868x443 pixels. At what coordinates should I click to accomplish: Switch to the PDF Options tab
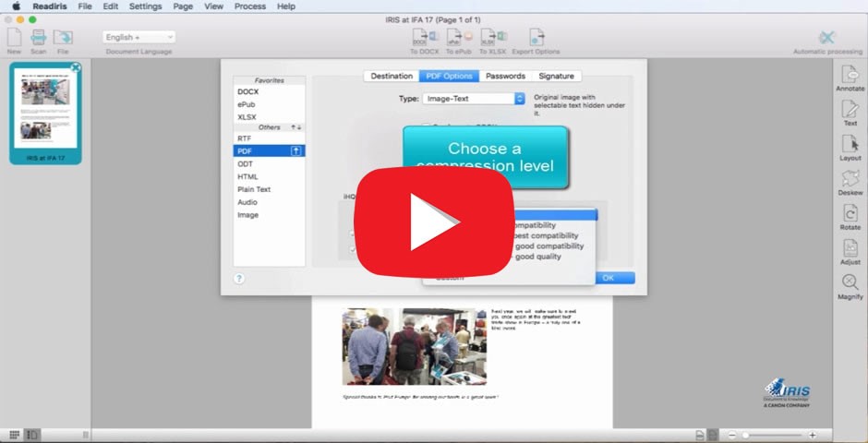click(449, 77)
